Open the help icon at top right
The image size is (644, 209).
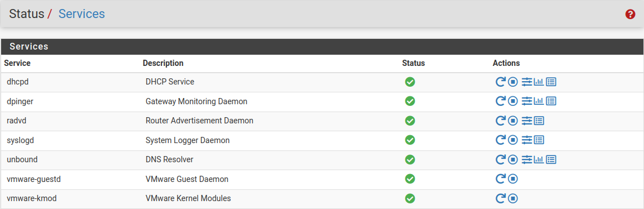pyautogui.click(x=630, y=14)
